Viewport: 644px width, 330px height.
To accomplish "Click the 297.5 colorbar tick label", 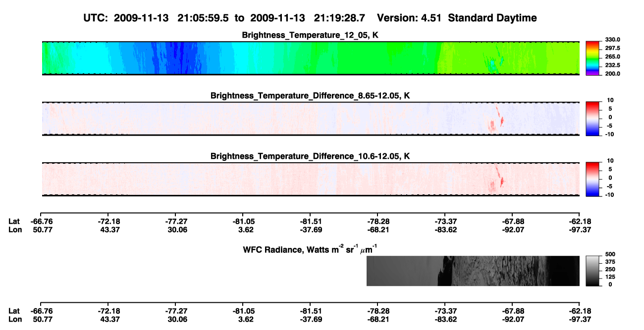I will (612, 48).
